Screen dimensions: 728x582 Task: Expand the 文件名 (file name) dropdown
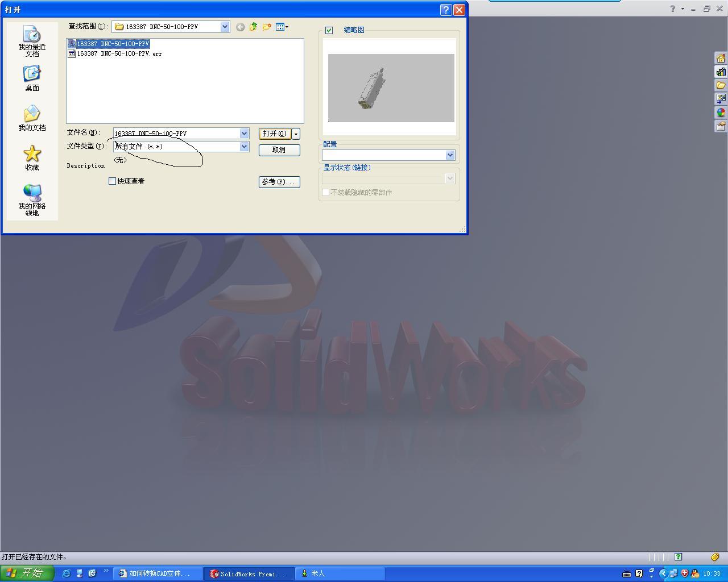click(x=244, y=133)
